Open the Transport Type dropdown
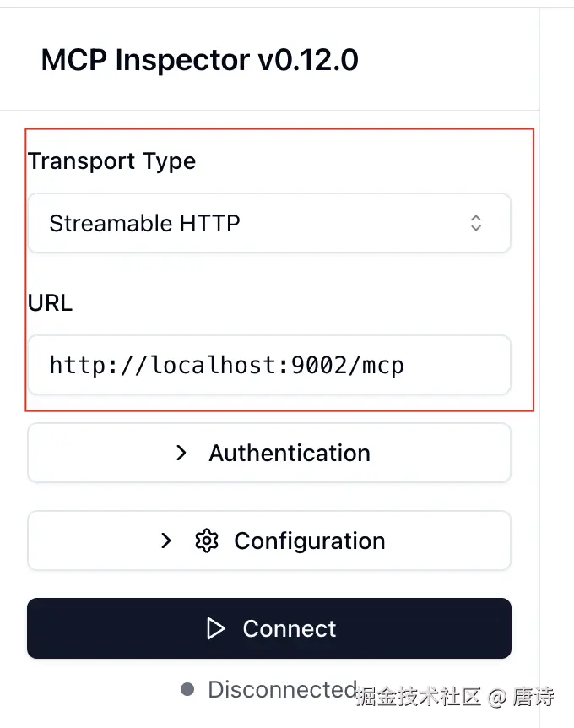 tap(268, 223)
